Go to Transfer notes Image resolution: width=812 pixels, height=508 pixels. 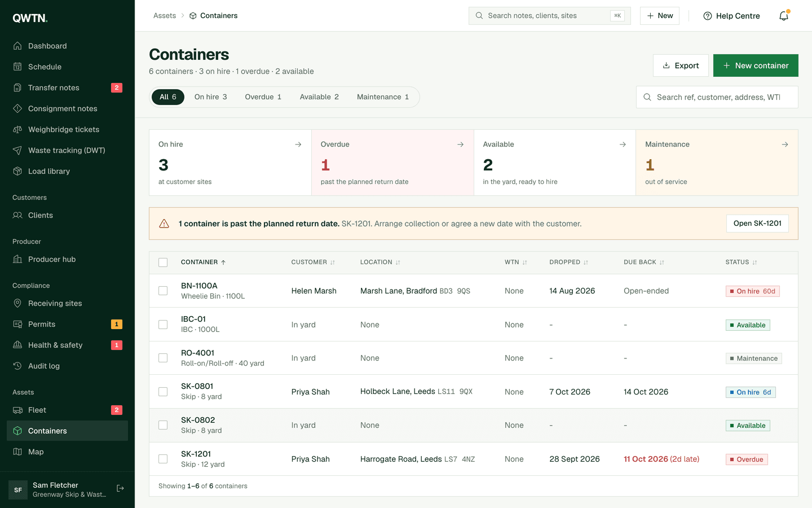tap(67, 87)
